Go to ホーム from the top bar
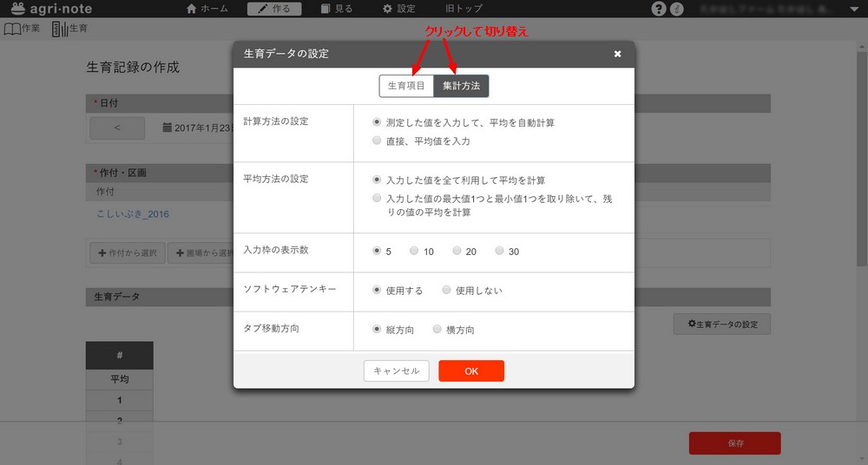This screenshot has height=465, width=868. click(x=207, y=10)
